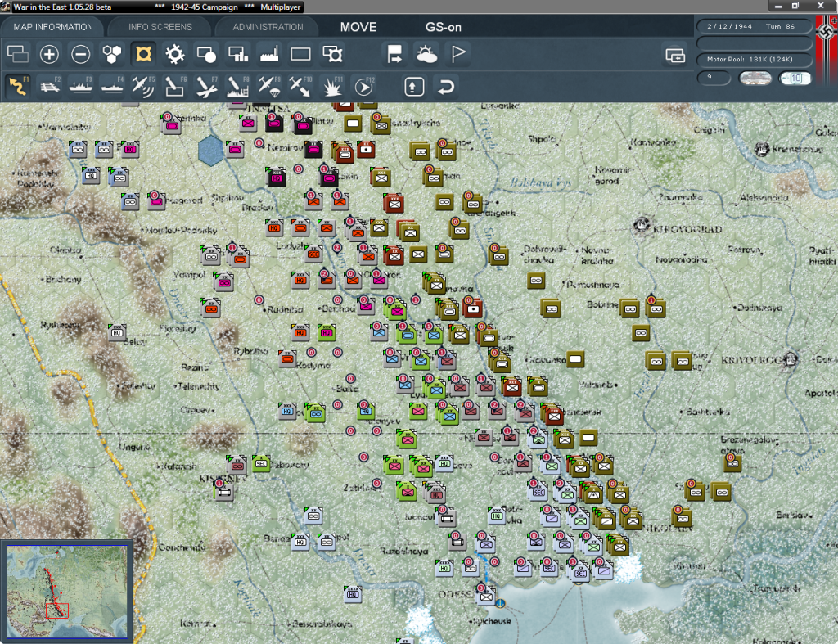
Task: Click the F11 explosion icon
Action: (x=332, y=86)
